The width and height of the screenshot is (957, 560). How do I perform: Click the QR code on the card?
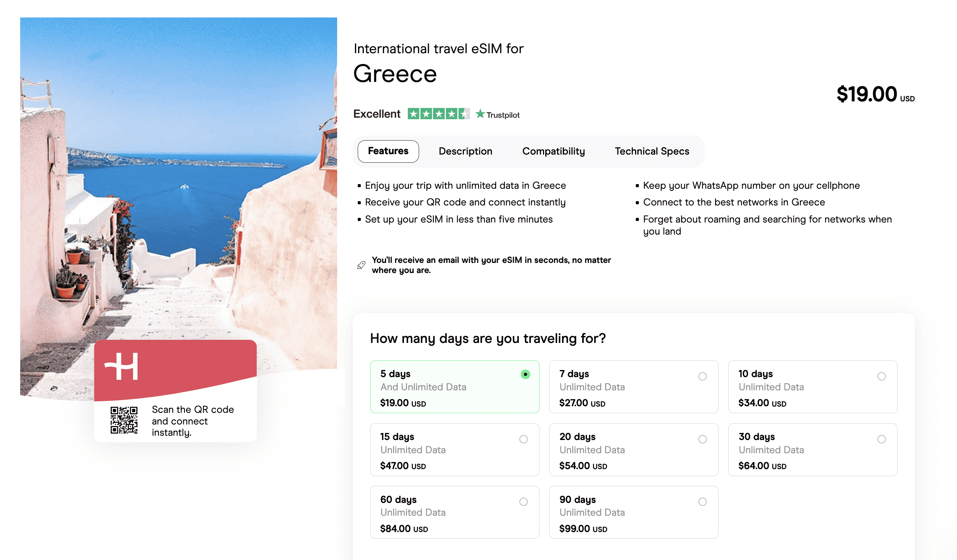(x=124, y=420)
